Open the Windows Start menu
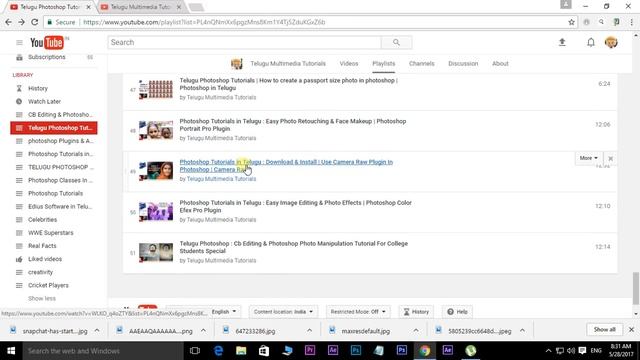 [11, 351]
